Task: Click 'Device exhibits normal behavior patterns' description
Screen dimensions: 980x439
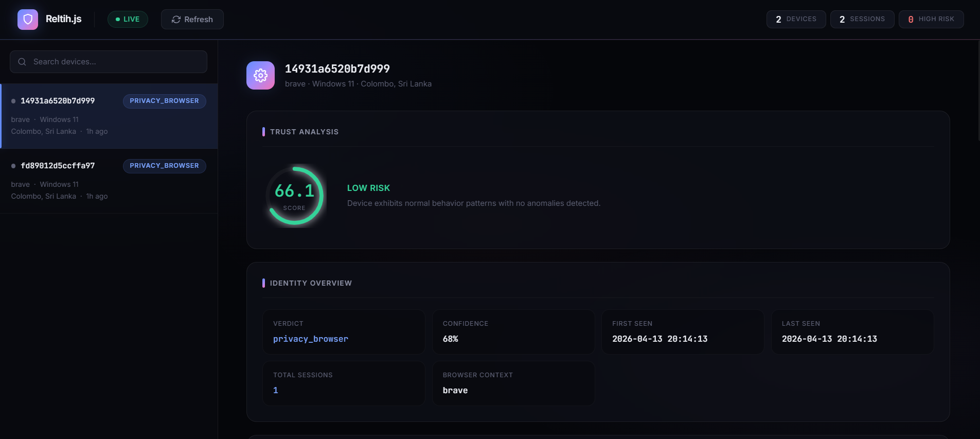Action: (474, 203)
